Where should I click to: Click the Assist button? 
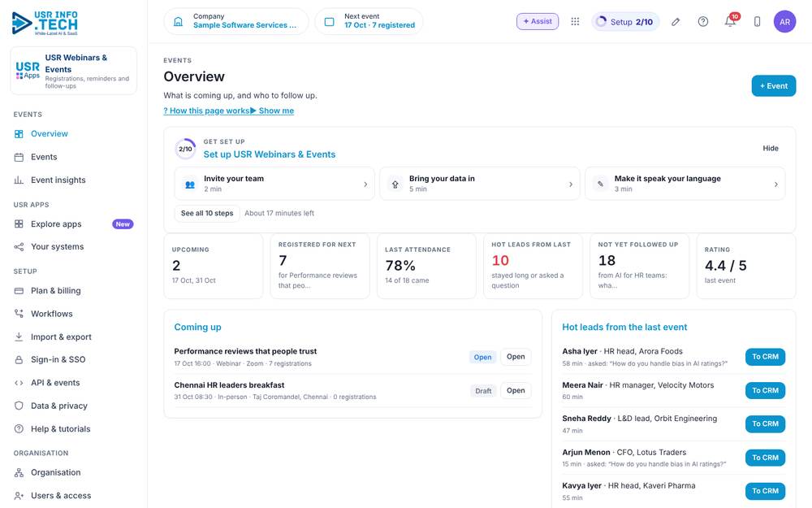(x=538, y=21)
